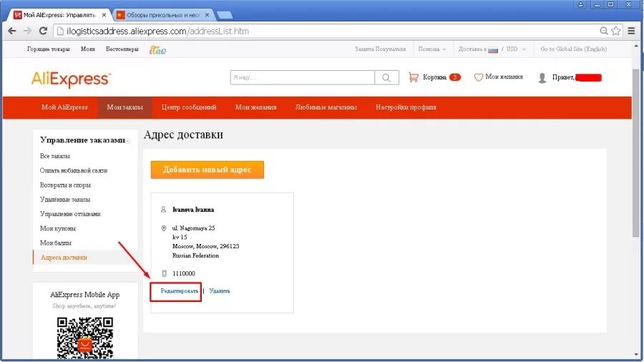The height and width of the screenshot is (362, 644).
Task: Close the Мой AliExpress browser tab
Action: (104, 15)
